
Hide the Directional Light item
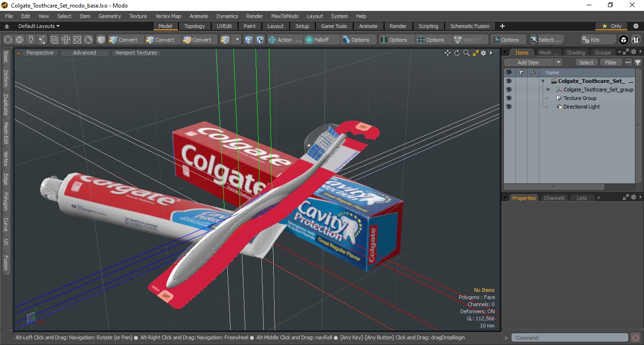coord(509,107)
